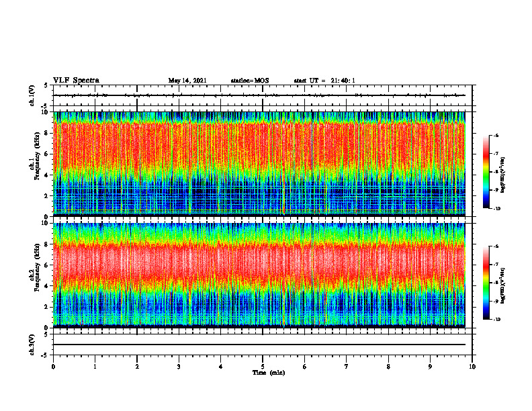The image size is (532, 411).
Task: Click the ch.1 frequency tick label "4"
Action: pos(46,175)
